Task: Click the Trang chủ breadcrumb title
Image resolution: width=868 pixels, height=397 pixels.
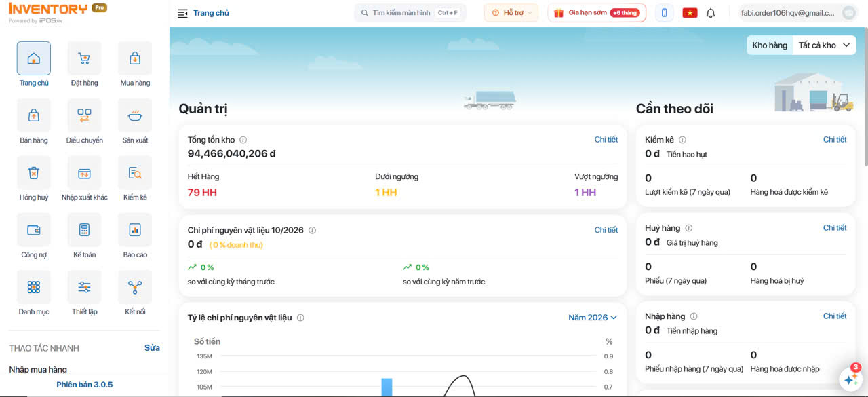Action: point(211,13)
